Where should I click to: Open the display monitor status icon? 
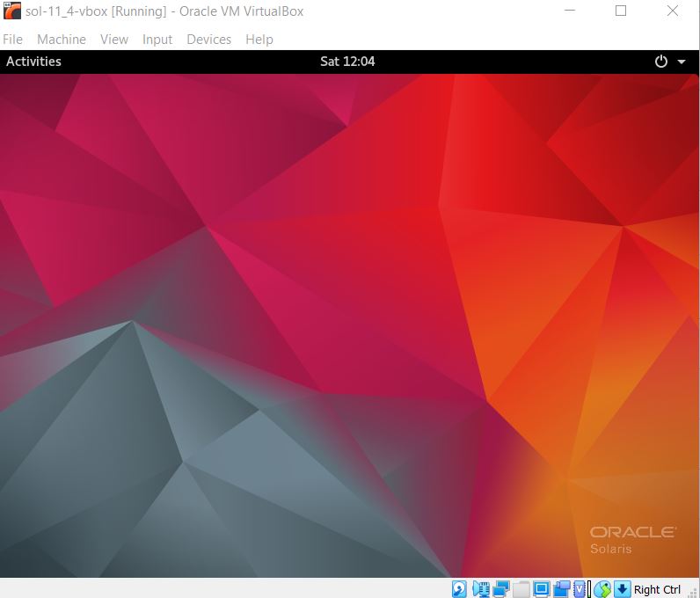pyautogui.click(x=542, y=589)
